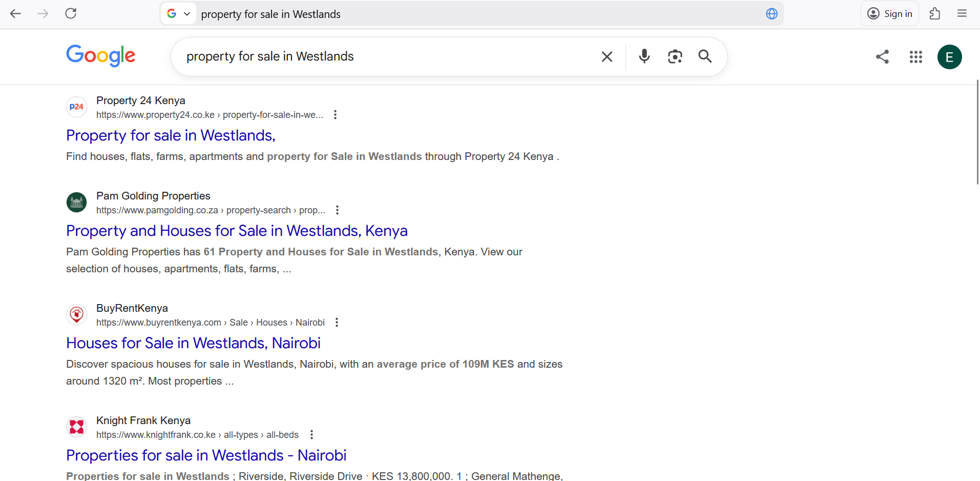
Task: Click the Google logo to go home
Action: click(x=100, y=55)
